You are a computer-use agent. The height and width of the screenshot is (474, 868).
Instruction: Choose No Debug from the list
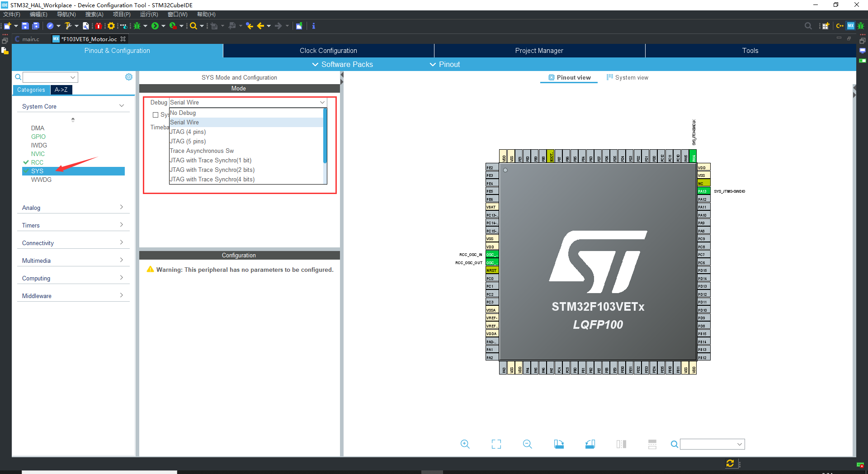[x=246, y=113]
